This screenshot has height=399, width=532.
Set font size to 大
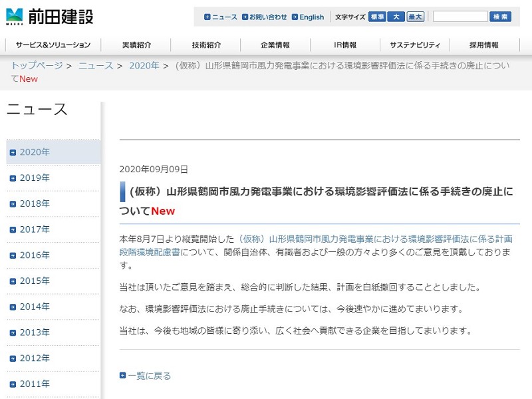(x=396, y=17)
